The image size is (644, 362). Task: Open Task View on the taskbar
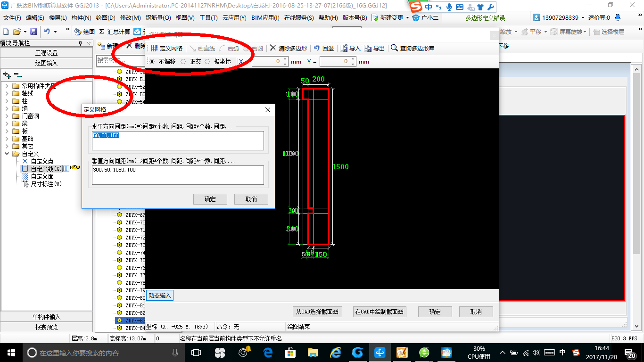[x=196, y=352]
